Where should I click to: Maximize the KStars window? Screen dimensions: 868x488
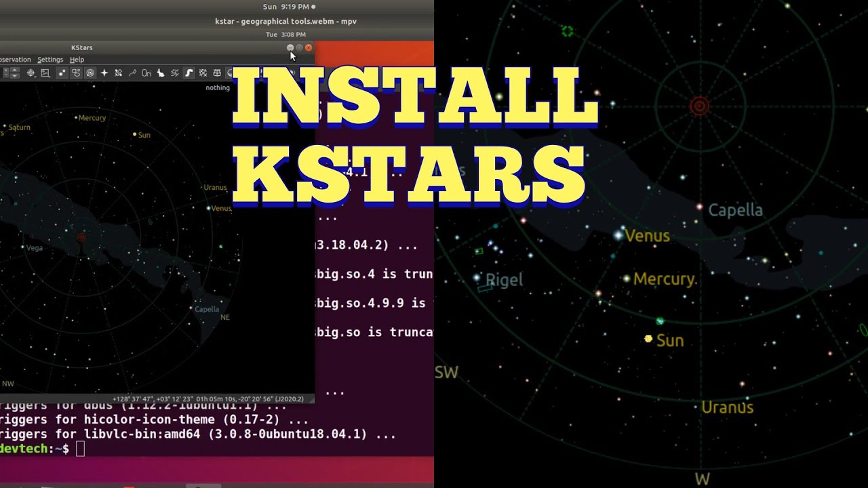pos(299,47)
